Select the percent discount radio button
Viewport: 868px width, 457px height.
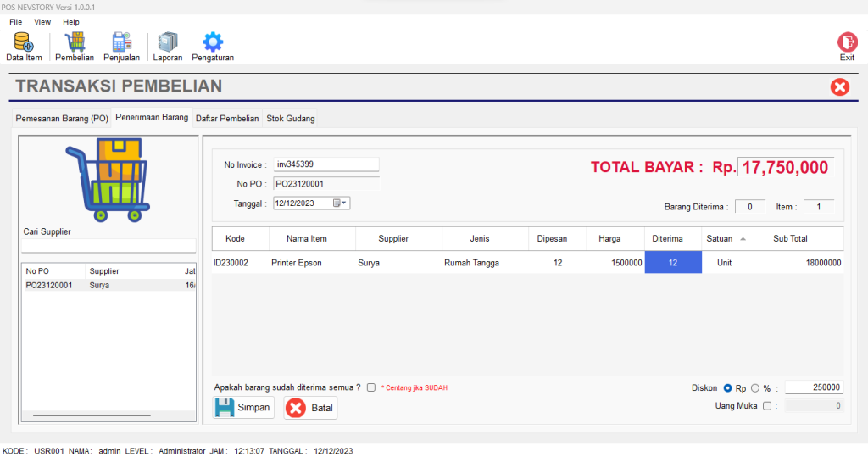tap(754, 387)
